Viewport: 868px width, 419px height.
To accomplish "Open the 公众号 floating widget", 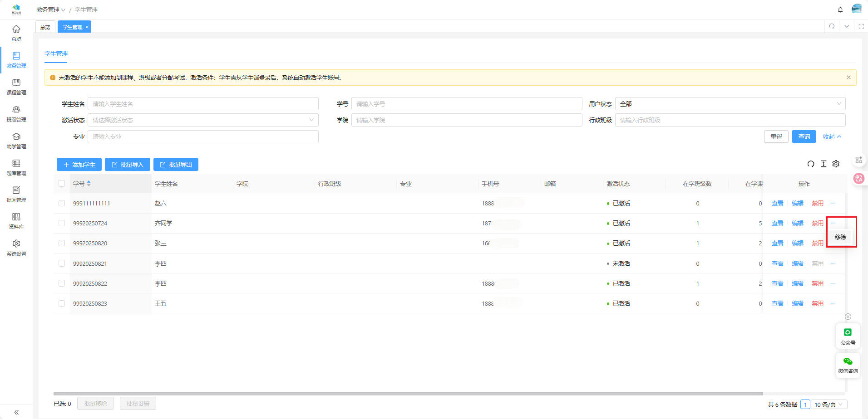I will click(848, 336).
